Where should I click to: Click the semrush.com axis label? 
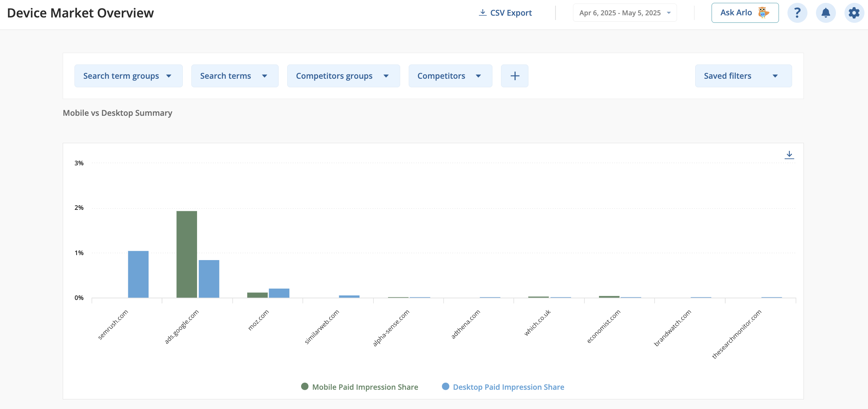(x=113, y=325)
